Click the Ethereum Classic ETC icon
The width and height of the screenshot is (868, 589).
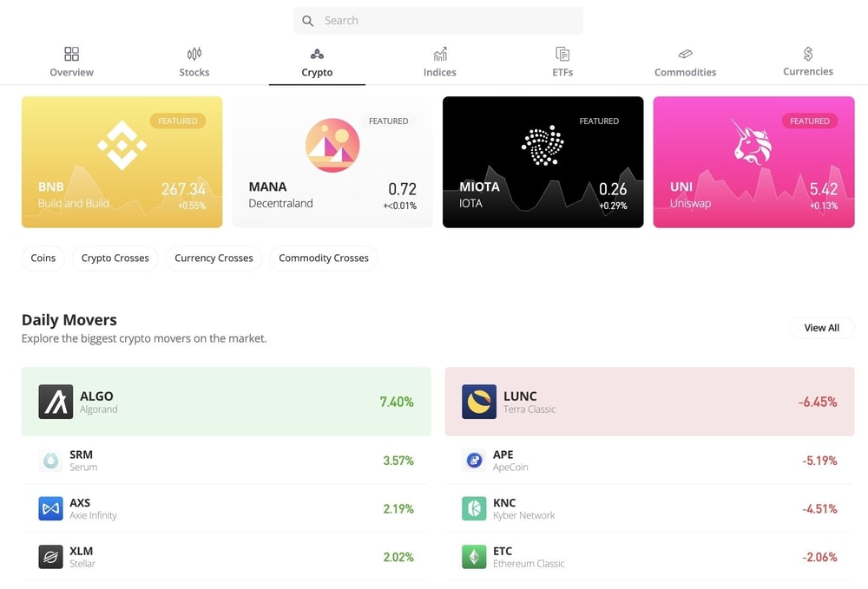tap(474, 557)
